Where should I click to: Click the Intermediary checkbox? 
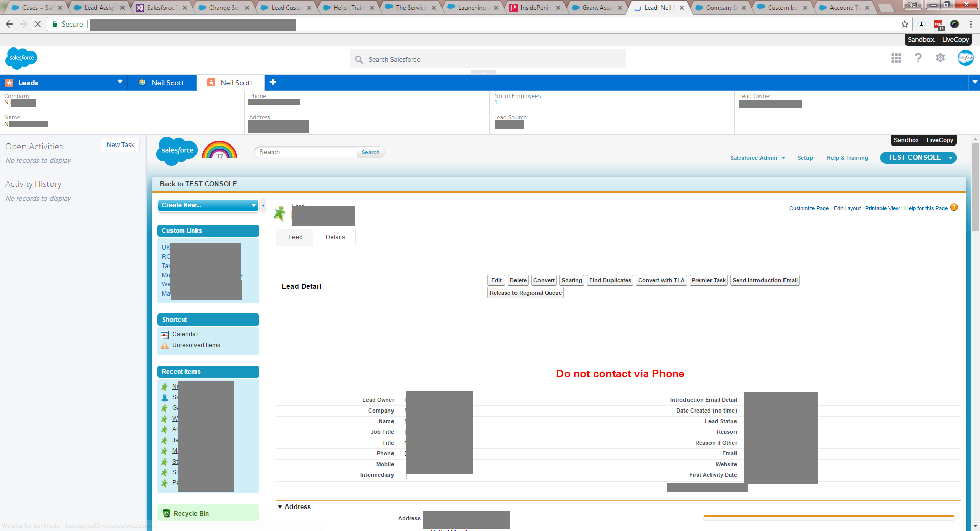(409, 476)
